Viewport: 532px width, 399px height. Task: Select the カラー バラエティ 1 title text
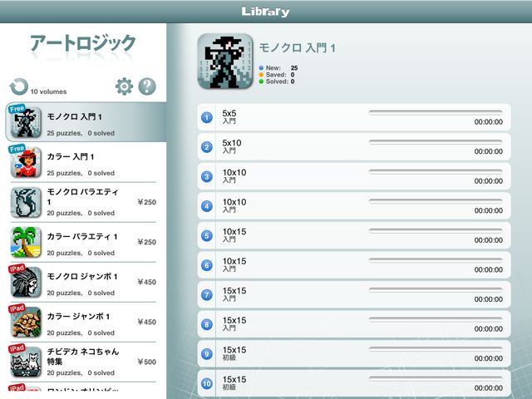(82, 236)
